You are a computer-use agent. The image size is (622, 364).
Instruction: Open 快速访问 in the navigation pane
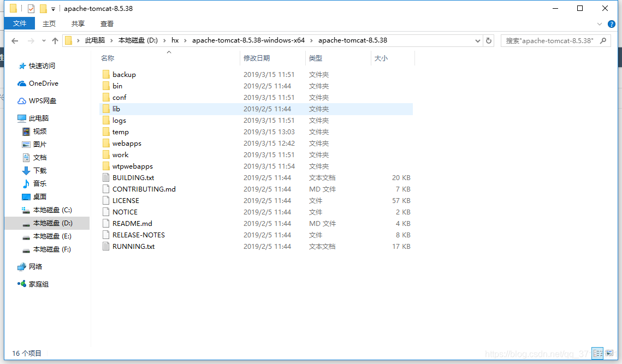coord(42,66)
